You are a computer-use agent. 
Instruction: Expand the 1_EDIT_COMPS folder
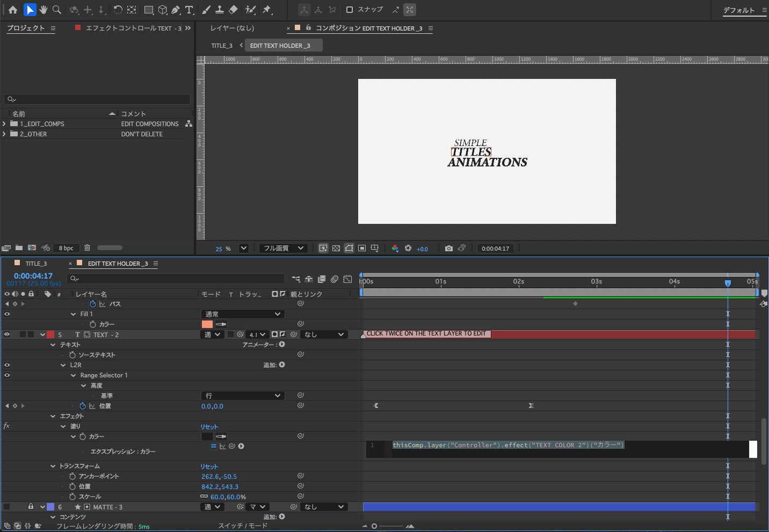pos(5,124)
